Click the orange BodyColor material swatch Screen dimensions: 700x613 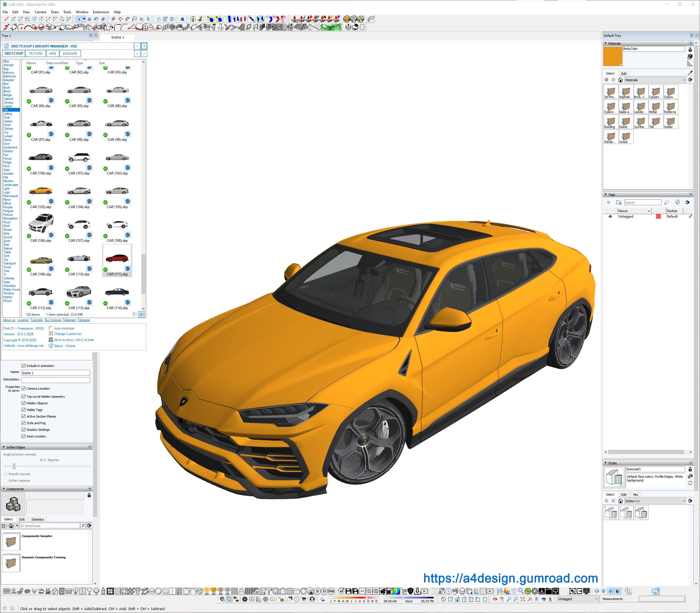tap(612, 56)
